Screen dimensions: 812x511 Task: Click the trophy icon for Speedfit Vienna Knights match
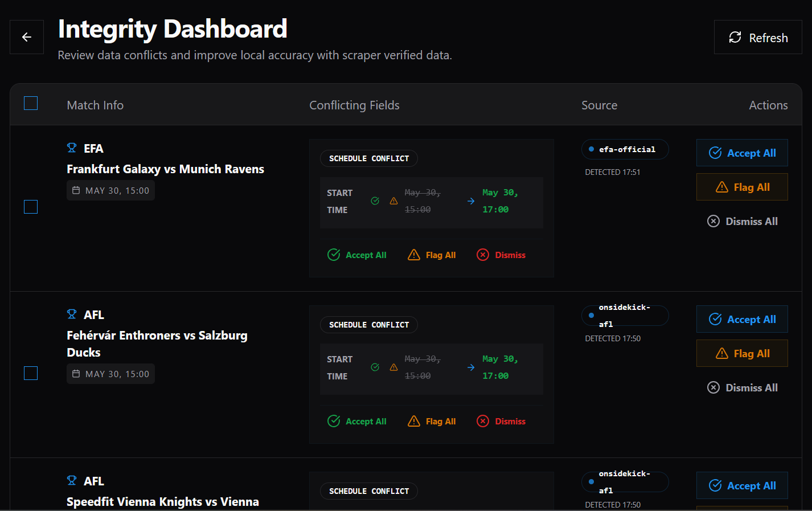coord(72,481)
